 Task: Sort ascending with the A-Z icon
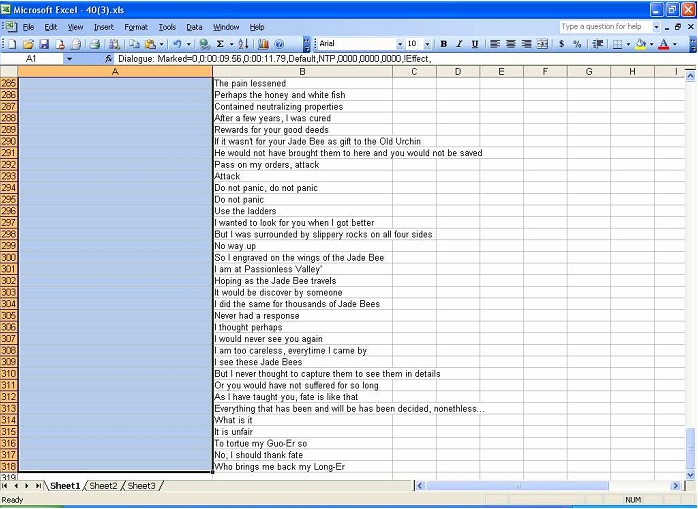[x=243, y=44]
